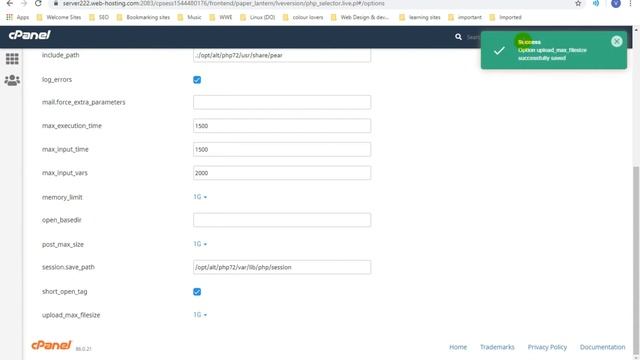Close the Success notification

(616, 41)
